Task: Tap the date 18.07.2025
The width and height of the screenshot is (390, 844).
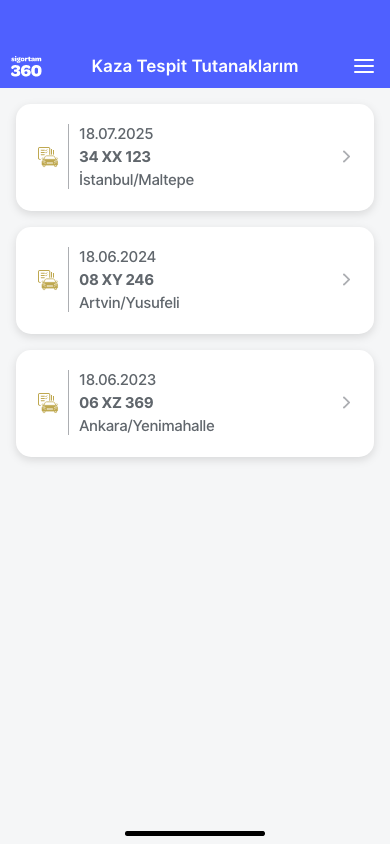Action: point(116,133)
